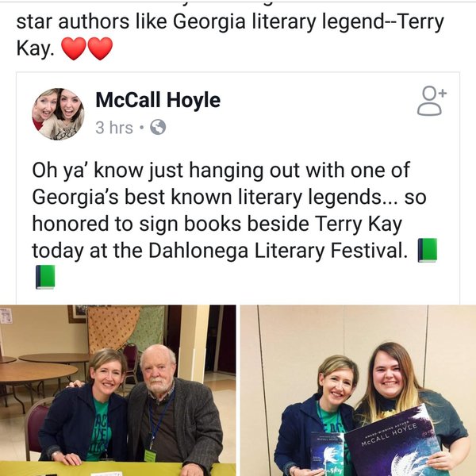This screenshot has width=476, height=476.
Task: Open McCall Hoyle's profile picture
Action: [x=58, y=113]
